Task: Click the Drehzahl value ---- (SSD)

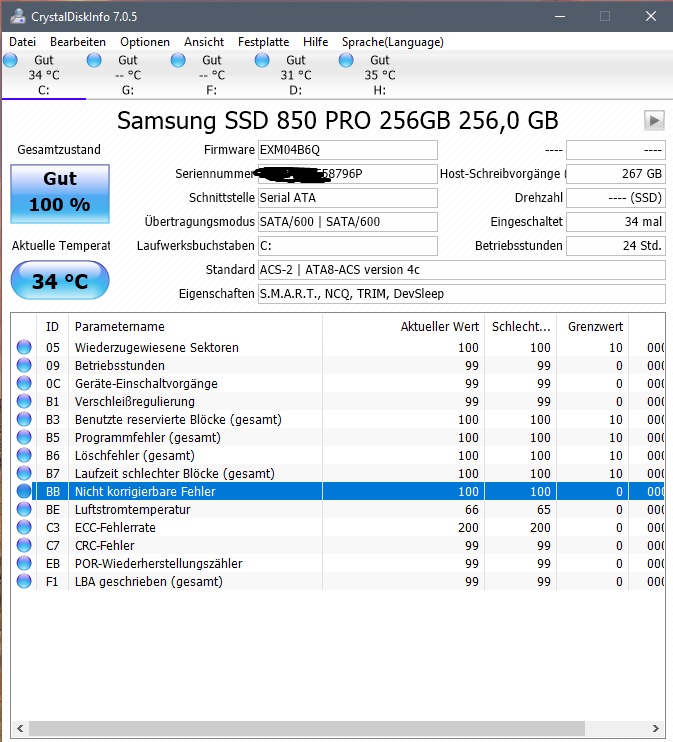Action: point(616,198)
